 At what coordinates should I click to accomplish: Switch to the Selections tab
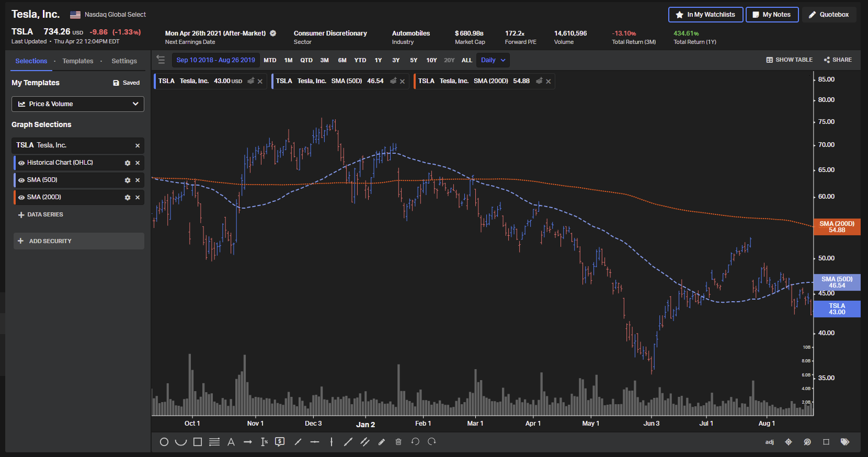click(x=31, y=61)
